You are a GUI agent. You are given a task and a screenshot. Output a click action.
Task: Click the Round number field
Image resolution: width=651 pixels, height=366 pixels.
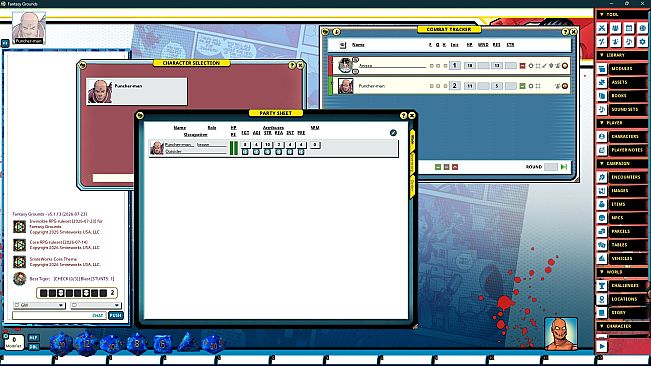(x=551, y=167)
